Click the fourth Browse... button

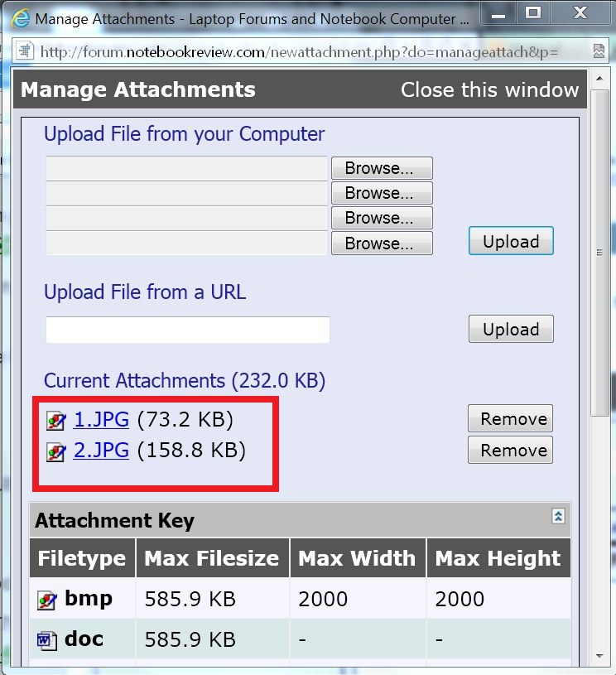[x=382, y=243]
